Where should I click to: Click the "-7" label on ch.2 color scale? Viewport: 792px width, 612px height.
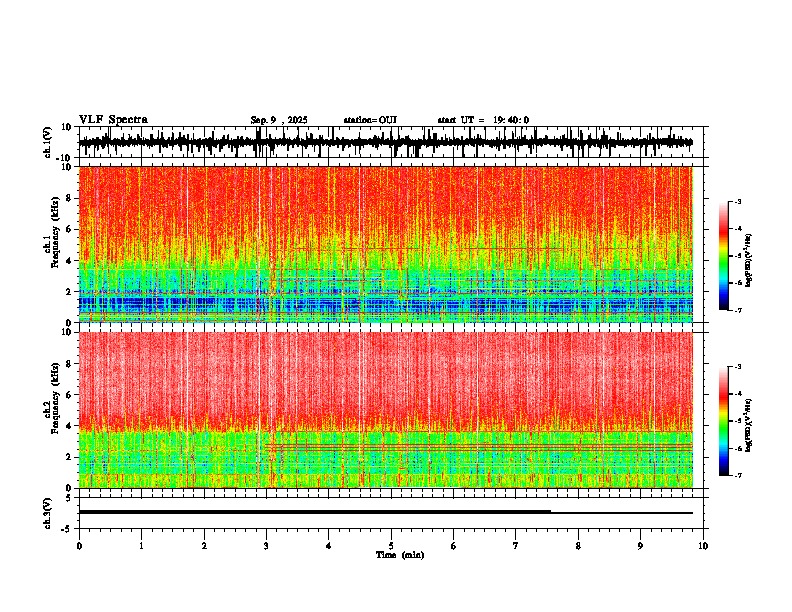(x=738, y=475)
